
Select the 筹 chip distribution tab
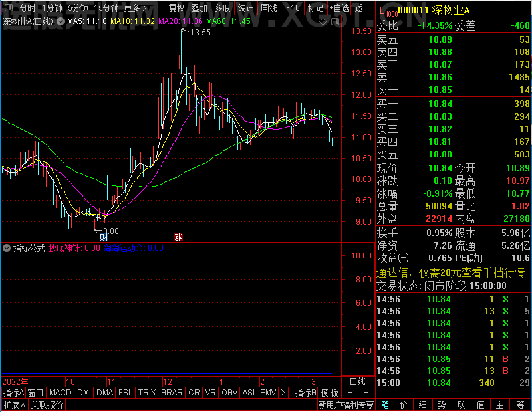point(520,405)
